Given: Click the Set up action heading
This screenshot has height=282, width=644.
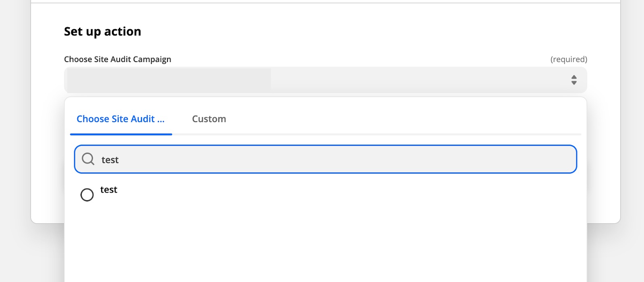Looking at the screenshot, I should click(x=103, y=31).
